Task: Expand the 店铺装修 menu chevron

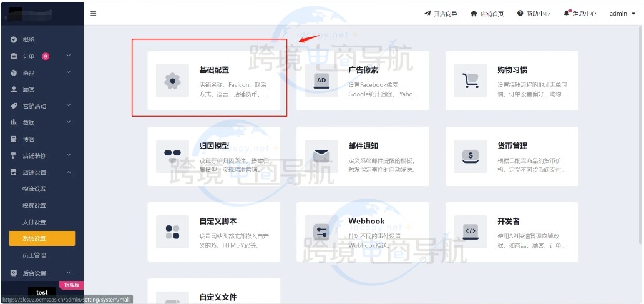Action: 69,155
